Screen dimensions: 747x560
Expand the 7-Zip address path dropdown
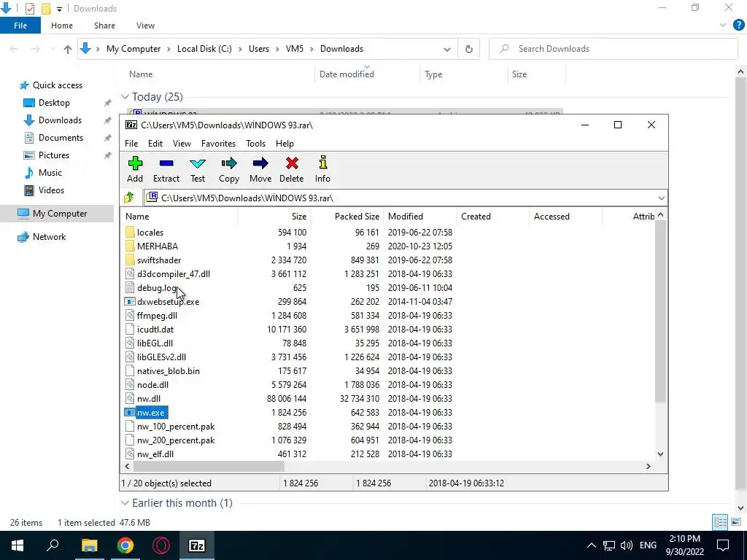tap(661, 198)
